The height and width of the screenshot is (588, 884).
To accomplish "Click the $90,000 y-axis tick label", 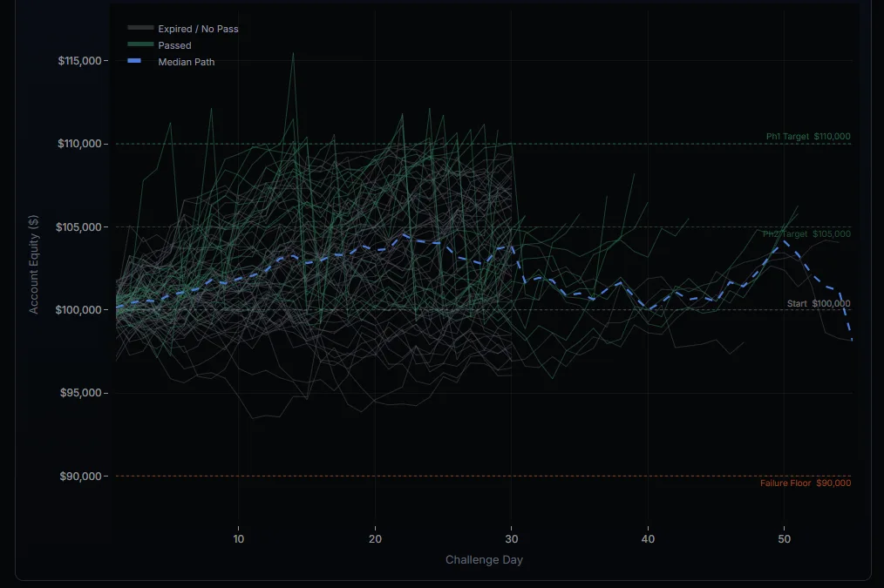I will point(81,476).
